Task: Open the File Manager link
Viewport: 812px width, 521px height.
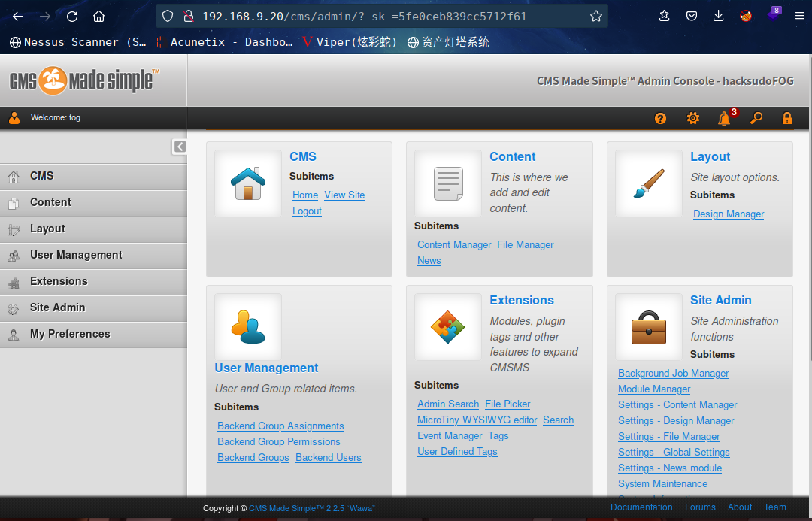Action: (x=525, y=245)
